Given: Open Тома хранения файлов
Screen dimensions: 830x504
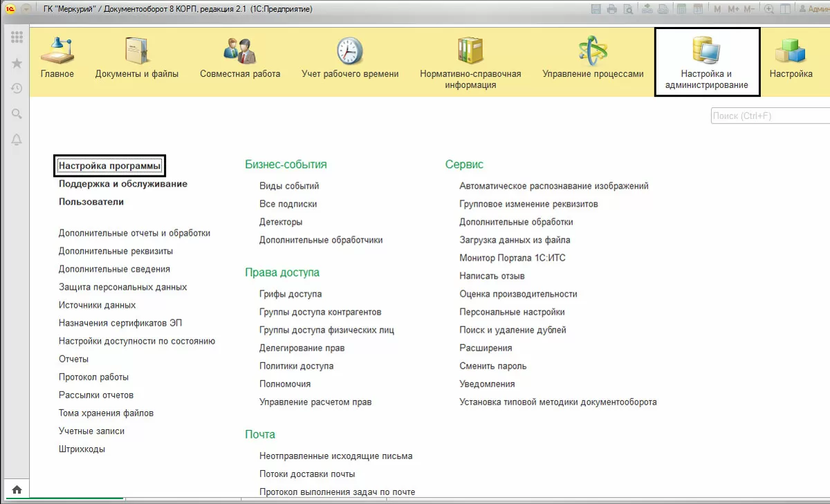Looking at the screenshot, I should pos(106,413).
